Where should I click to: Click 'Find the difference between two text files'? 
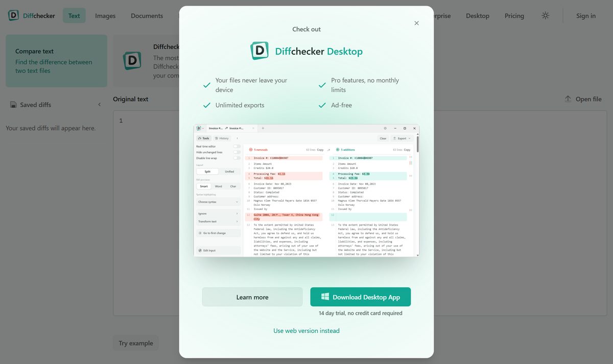[54, 66]
